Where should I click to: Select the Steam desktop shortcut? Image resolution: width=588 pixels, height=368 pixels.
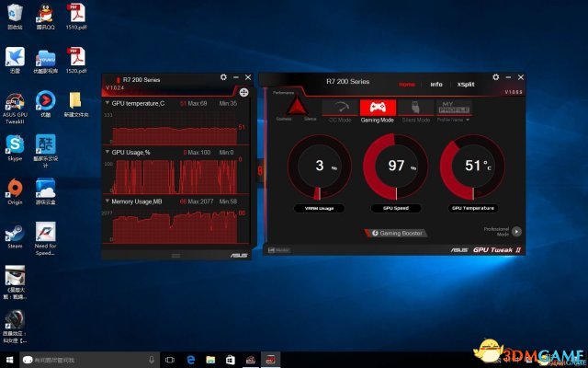click(15, 236)
